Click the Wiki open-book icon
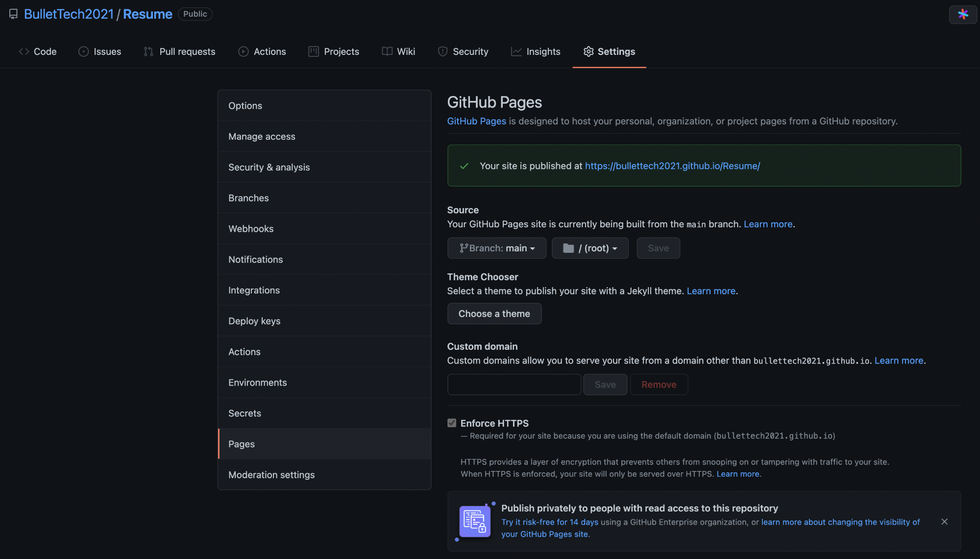Screen dimensions: 980x559 tap(387, 51)
